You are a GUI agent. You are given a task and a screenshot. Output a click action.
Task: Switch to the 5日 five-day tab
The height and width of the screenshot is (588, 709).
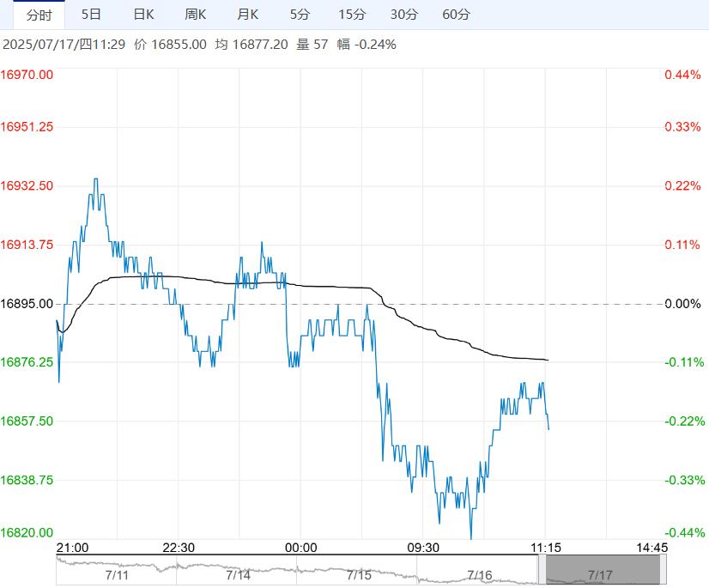pos(90,15)
